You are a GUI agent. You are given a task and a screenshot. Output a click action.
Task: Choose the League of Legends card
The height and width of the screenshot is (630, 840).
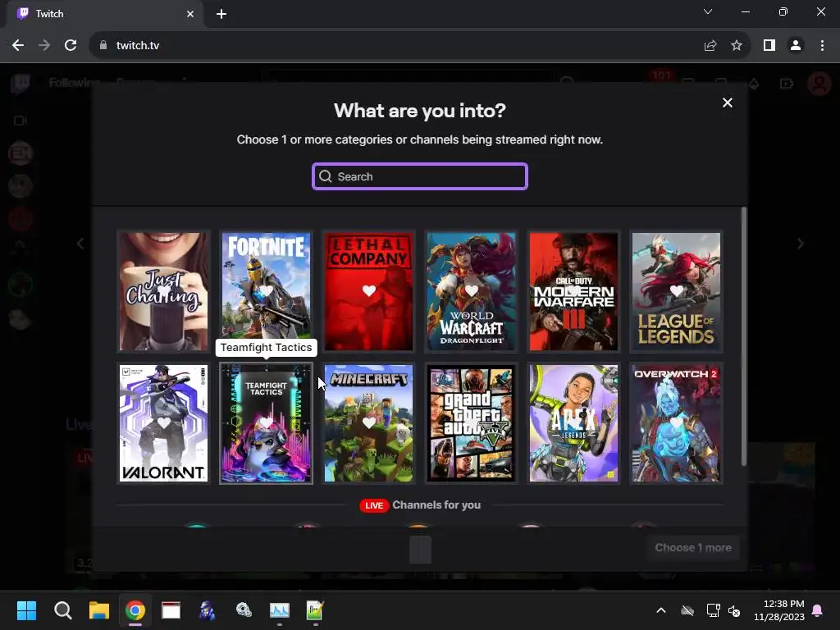click(676, 291)
